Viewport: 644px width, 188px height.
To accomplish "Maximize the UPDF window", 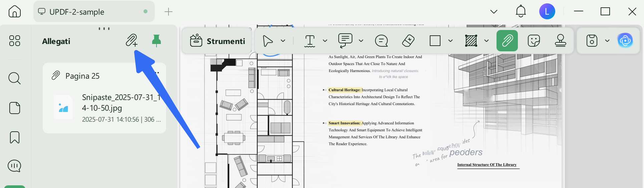I will point(605,12).
